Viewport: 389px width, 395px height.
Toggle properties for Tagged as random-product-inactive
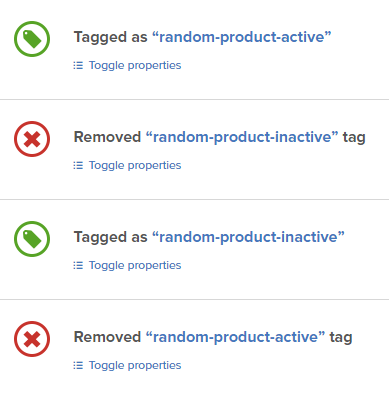(x=135, y=265)
